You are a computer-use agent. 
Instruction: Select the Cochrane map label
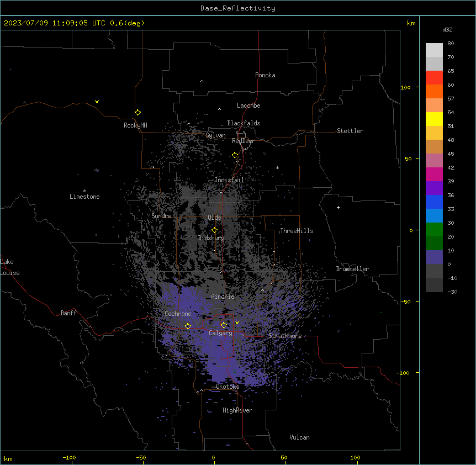(x=178, y=314)
